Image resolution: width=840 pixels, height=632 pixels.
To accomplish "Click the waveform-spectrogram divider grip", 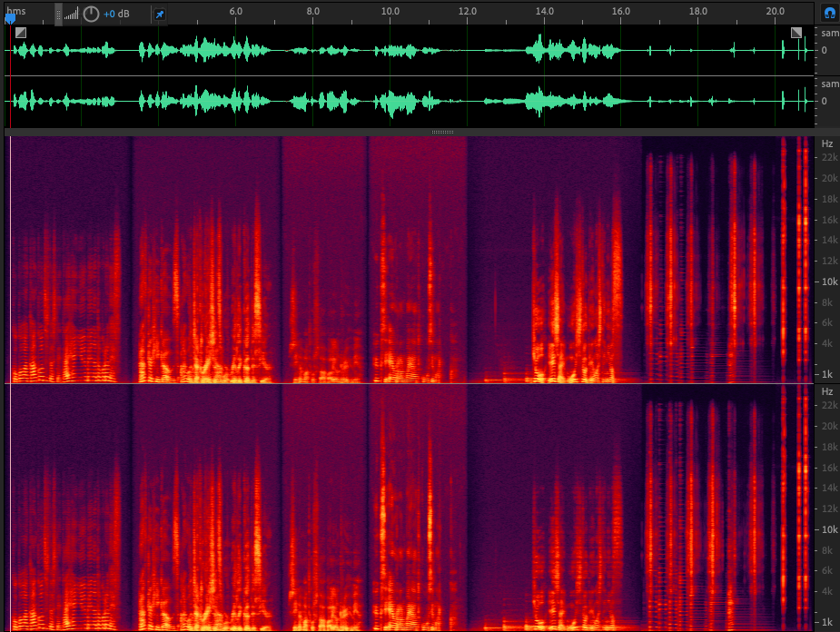I will click(442, 133).
